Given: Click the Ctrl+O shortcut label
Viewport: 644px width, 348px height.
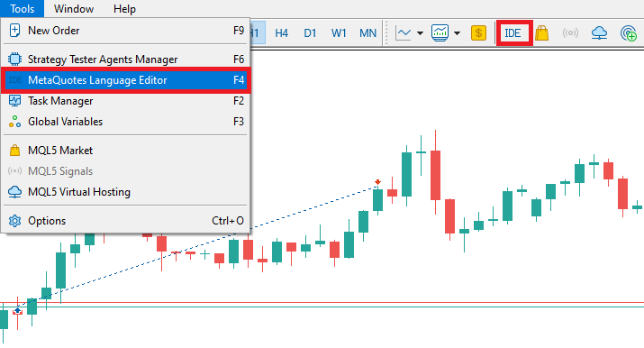Looking at the screenshot, I should pyautogui.click(x=228, y=221).
